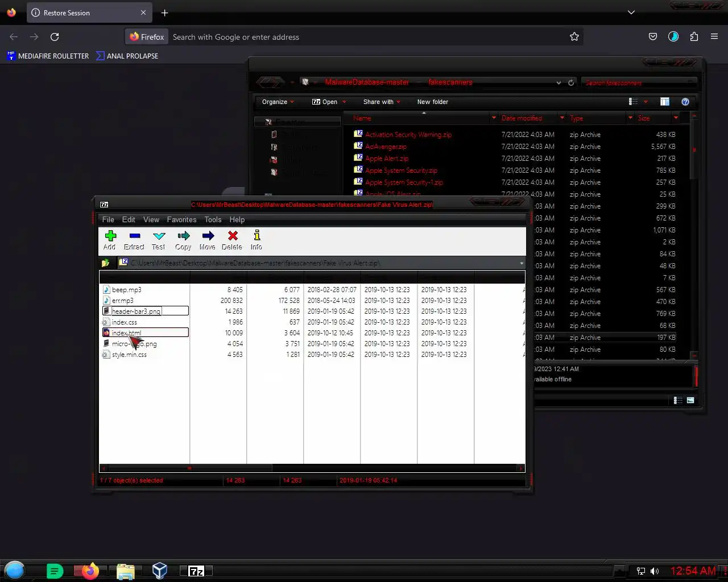Click the red Delete icon
Viewport: 728px width, 582px height.
pyautogui.click(x=232, y=240)
